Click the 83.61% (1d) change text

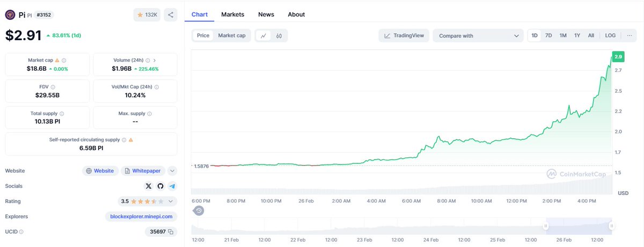67,35
